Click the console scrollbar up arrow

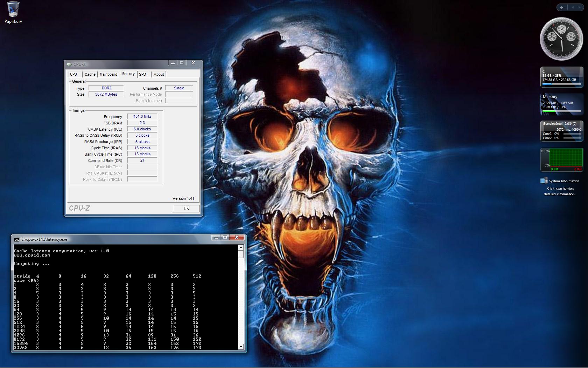point(241,247)
